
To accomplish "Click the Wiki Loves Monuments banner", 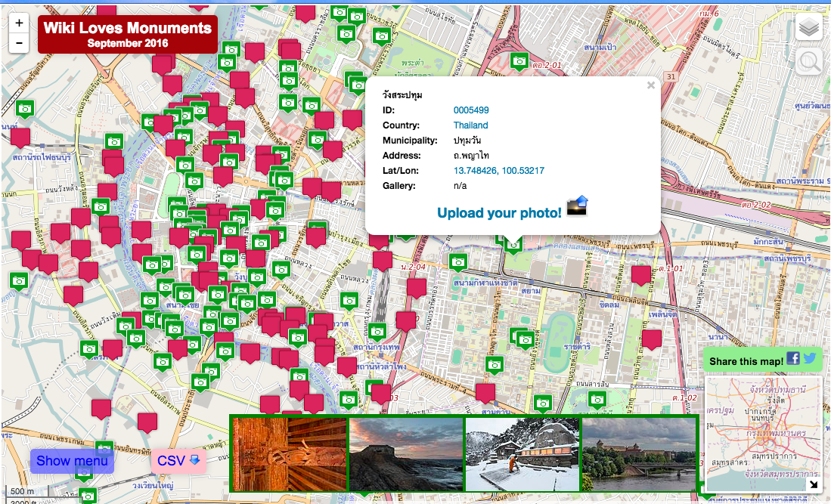I will click(128, 34).
